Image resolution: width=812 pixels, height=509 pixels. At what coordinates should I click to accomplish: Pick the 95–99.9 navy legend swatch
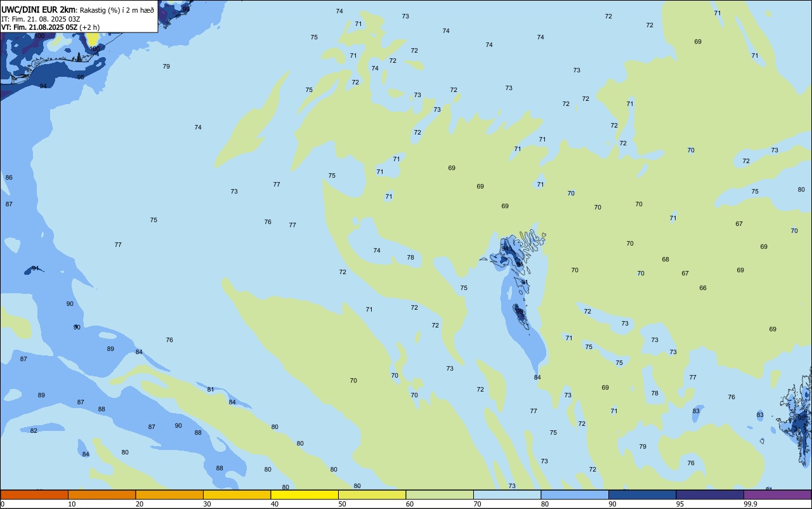(710, 494)
